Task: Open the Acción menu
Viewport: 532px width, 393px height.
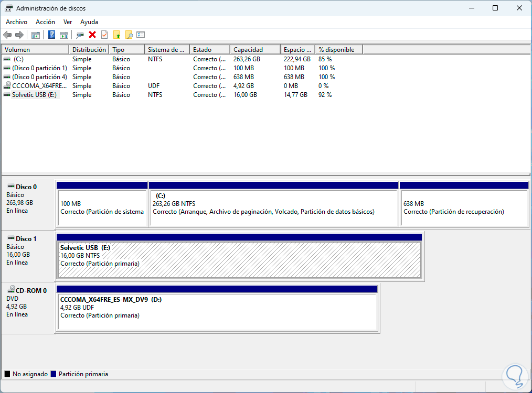Action: click(x=46, y=22)
